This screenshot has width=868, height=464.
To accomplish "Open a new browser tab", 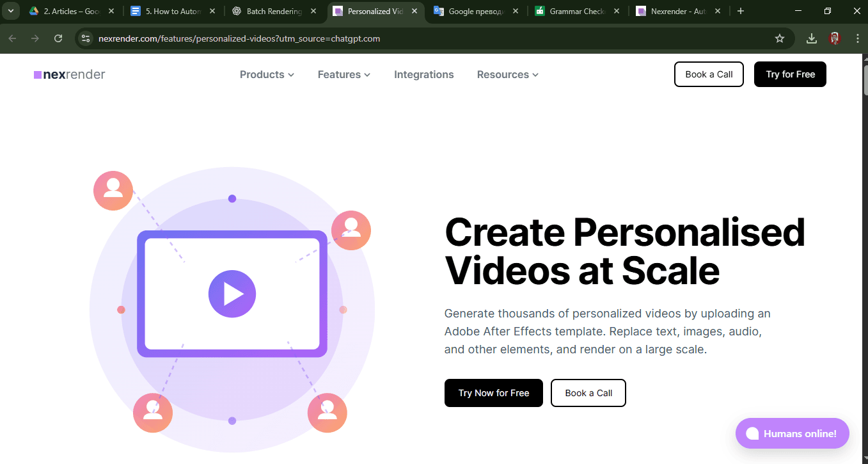I will [x=741, y=11].
